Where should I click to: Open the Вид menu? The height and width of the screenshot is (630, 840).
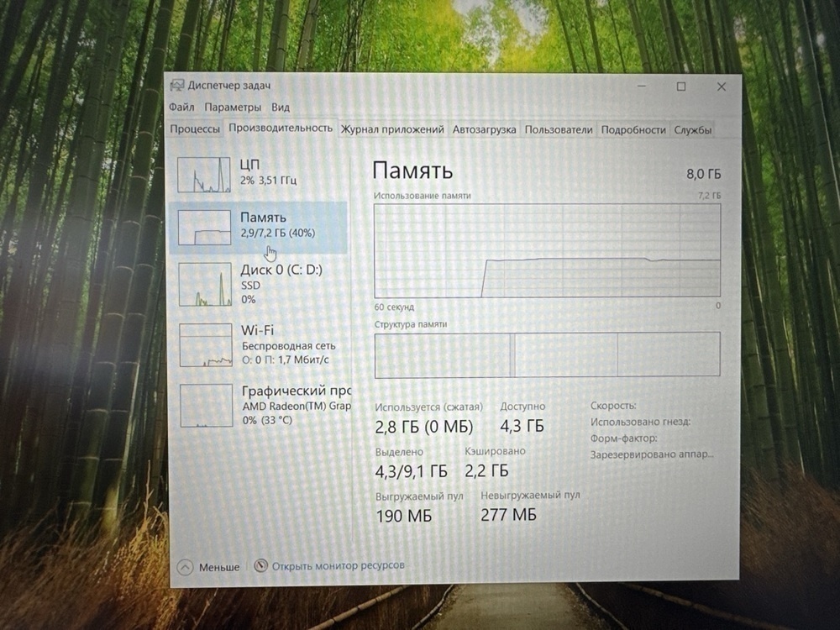[280, 107]
